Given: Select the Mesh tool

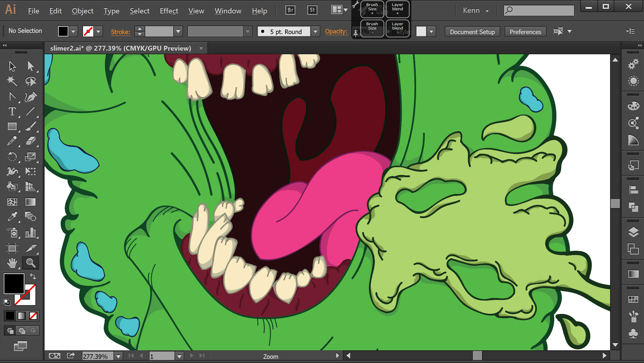Looking at the screenshot, I should click(12, 202).
